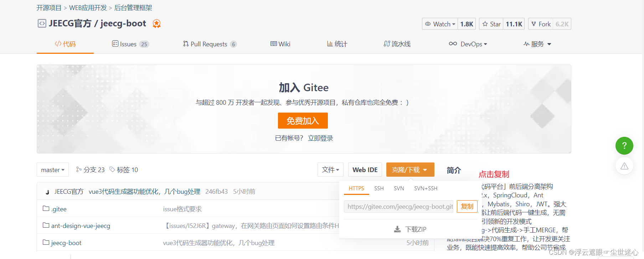This screenshot has width=644, height=259.
Task: Open the Issues tab
Action: 130,44
